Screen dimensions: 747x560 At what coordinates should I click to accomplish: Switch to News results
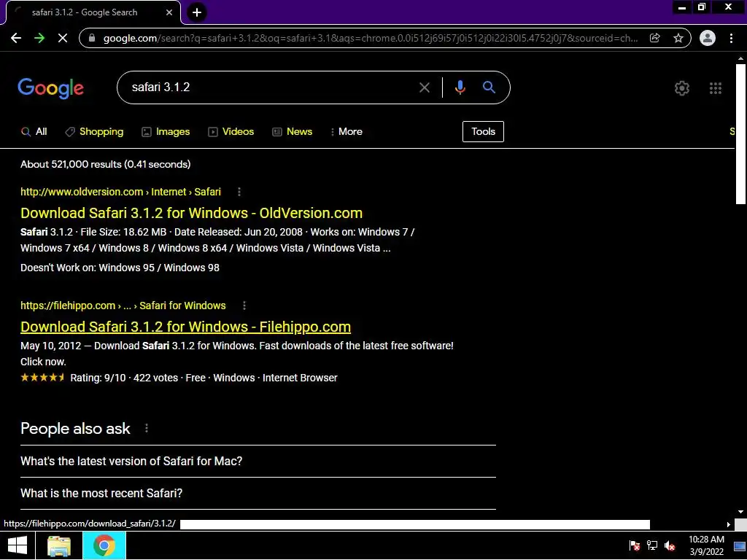pos(292,132)
